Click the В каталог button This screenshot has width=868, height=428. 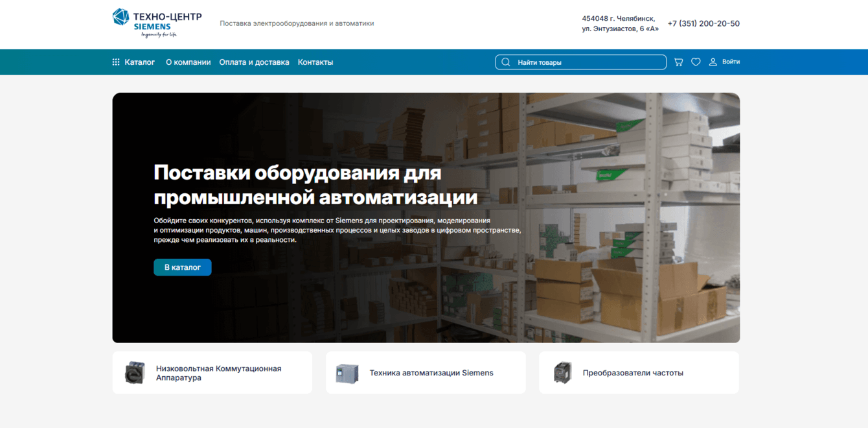tap(182, 267)
